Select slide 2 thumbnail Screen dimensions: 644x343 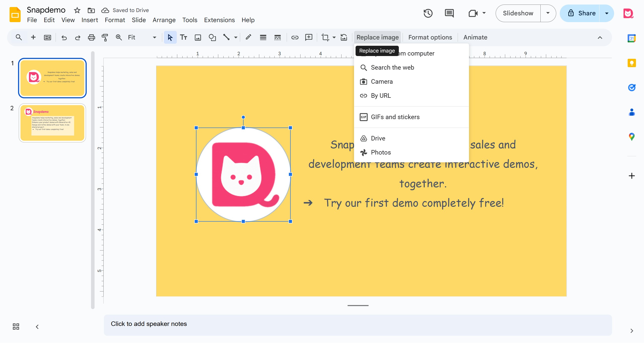(52, 123)
